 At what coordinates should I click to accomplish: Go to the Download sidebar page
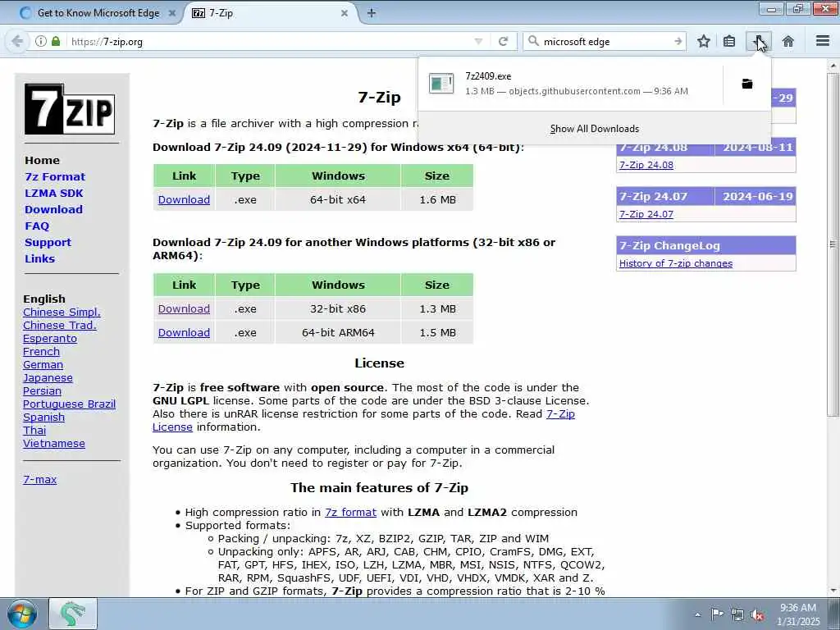coord(53,209)
